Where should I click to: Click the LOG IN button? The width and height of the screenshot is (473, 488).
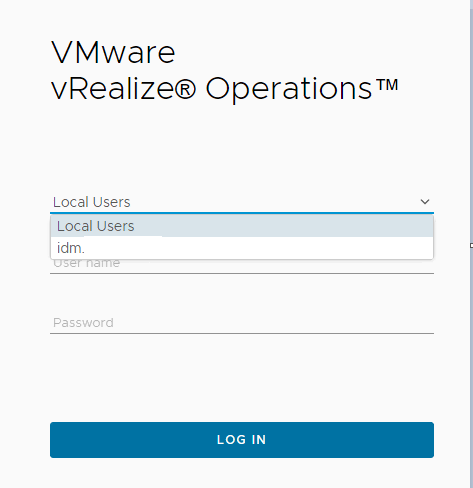(242, 440)
